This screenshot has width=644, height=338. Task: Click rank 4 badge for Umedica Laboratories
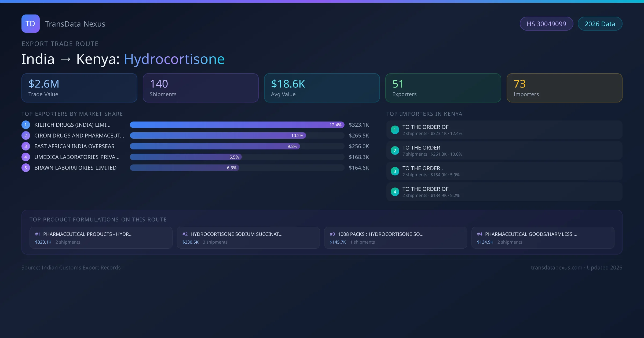click(26, 157)
